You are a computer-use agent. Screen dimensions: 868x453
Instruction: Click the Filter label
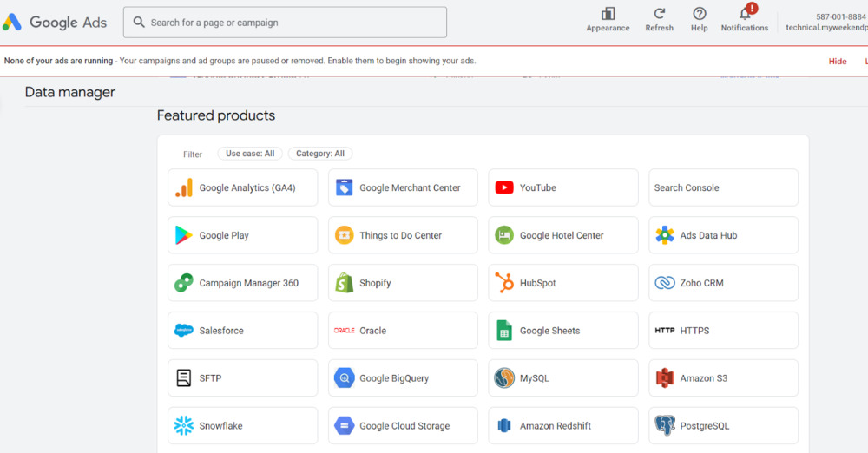193,154
